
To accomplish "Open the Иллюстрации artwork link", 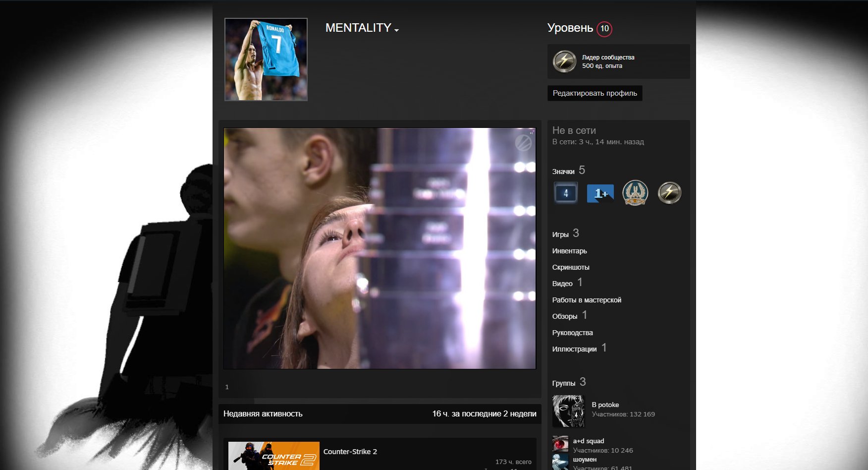I will tap(574, 349).
